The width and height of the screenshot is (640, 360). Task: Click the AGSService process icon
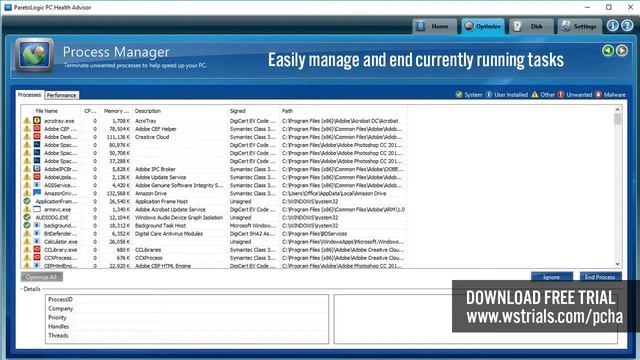(37, 185)
